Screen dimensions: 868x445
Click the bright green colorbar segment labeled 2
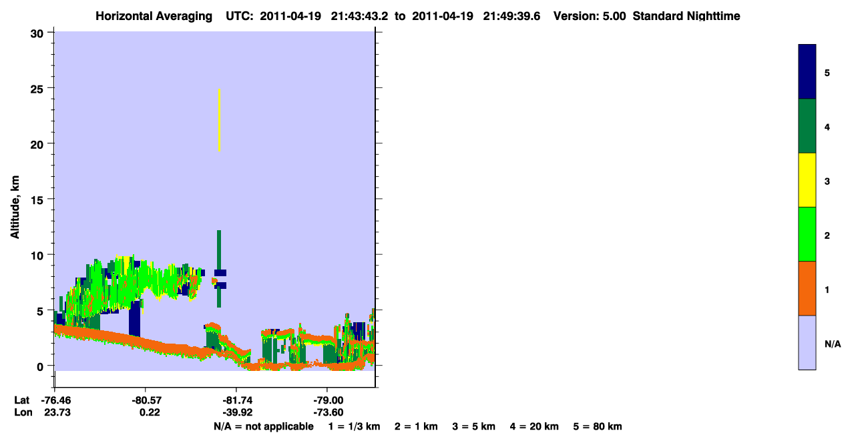807,234
